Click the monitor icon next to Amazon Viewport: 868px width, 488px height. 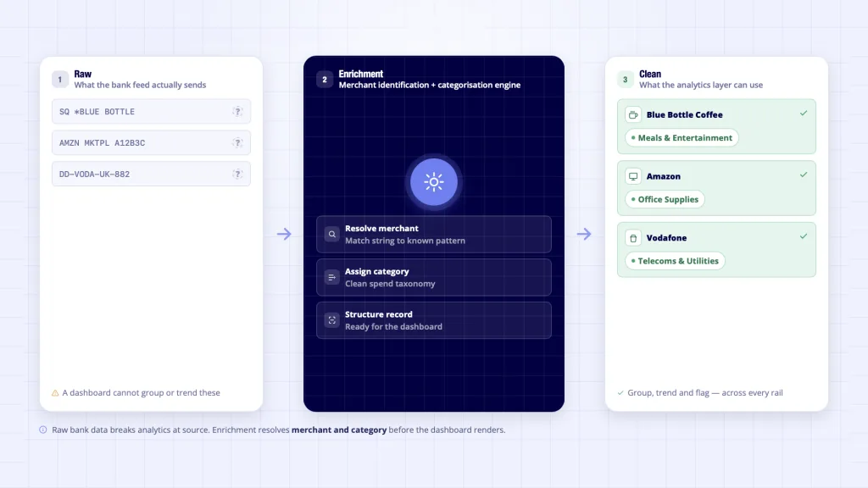(x=633, y=176)
